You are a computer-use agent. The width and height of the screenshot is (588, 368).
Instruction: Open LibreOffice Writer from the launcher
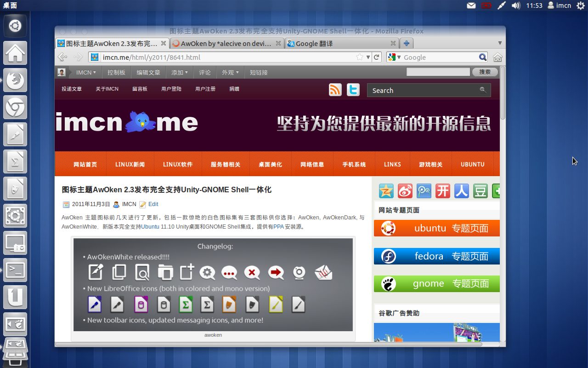(15, 134)
